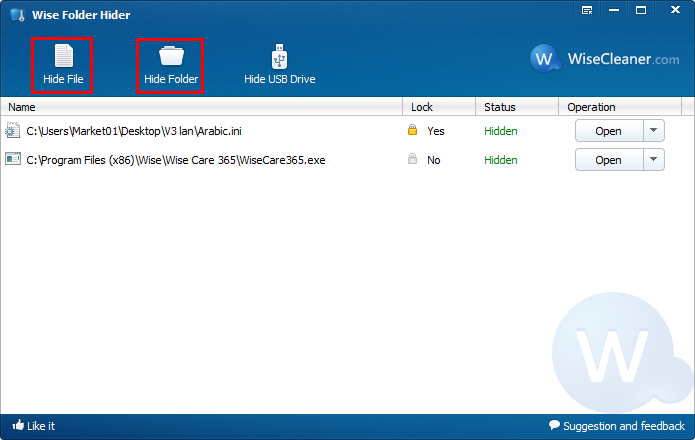Image resolution: width=695 pixels, height=440 pixels.
Task: Open Suggestion and feedback link
Action: coord(617,426)
